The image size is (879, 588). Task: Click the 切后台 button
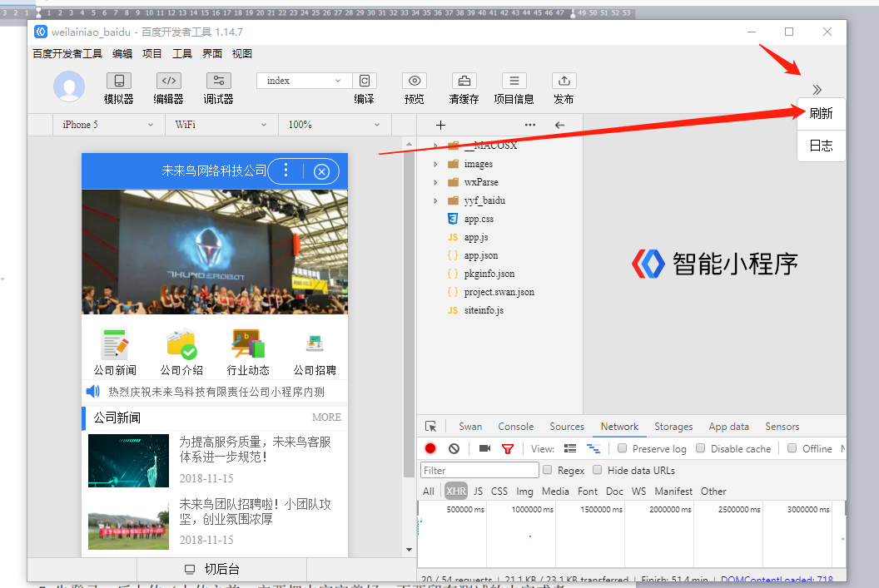point(213,569)
